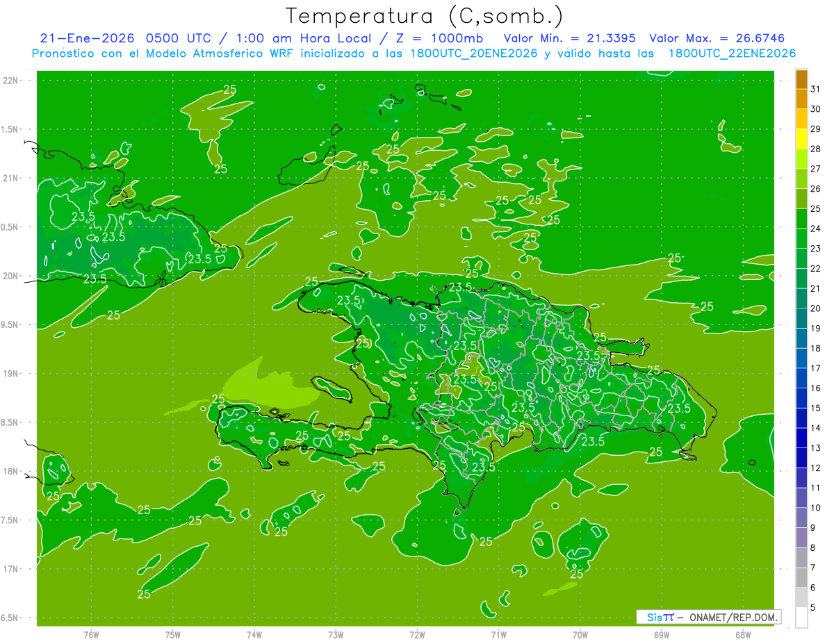
Task: Select the "1:00 am Hora Local" text
Action: [304, 38]
